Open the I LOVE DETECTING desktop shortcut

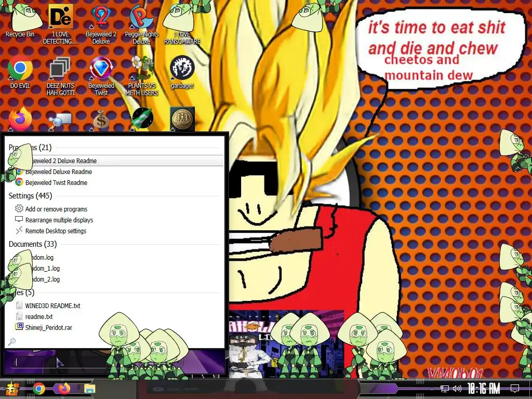pyautogui.click(x=60, y=24)
